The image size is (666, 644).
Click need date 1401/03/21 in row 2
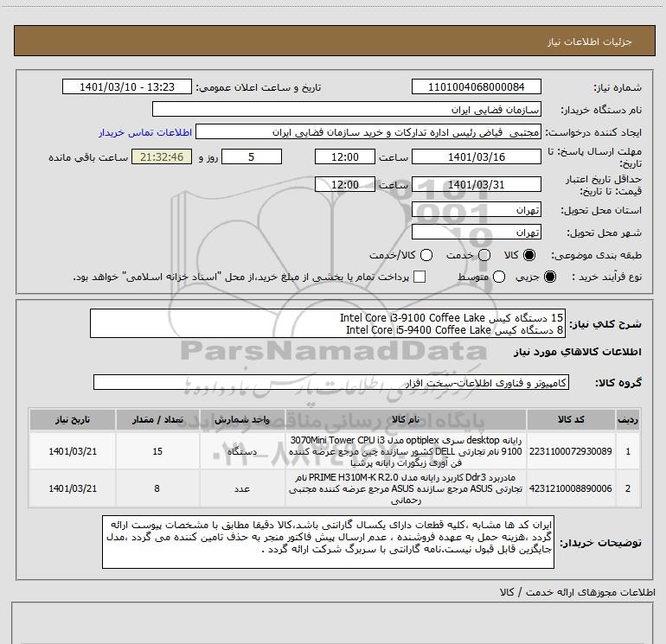[x=73, y=488]
